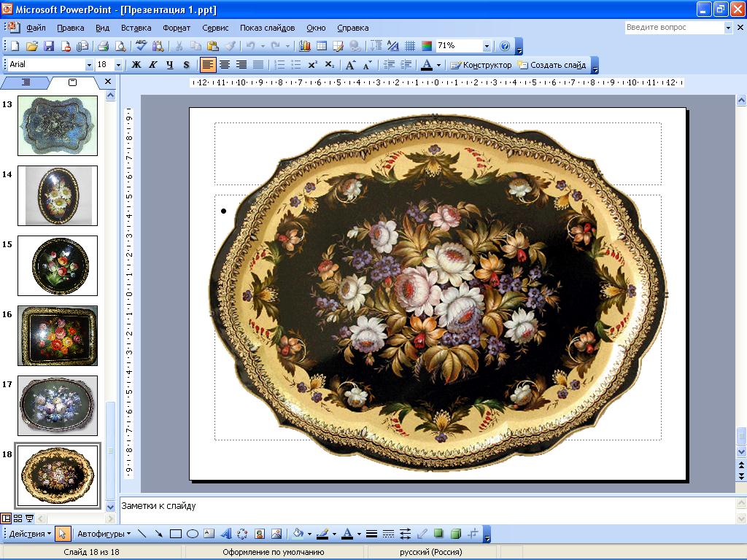Insert a text box from drawing toolbar
This screenshot has height=560, width=747.
[x=209, y=534]
